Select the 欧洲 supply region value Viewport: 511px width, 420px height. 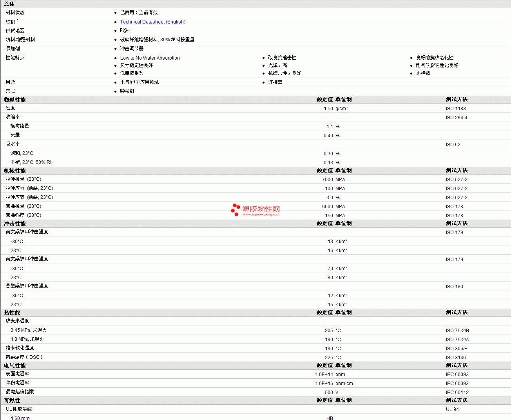(x=125, y=31)
